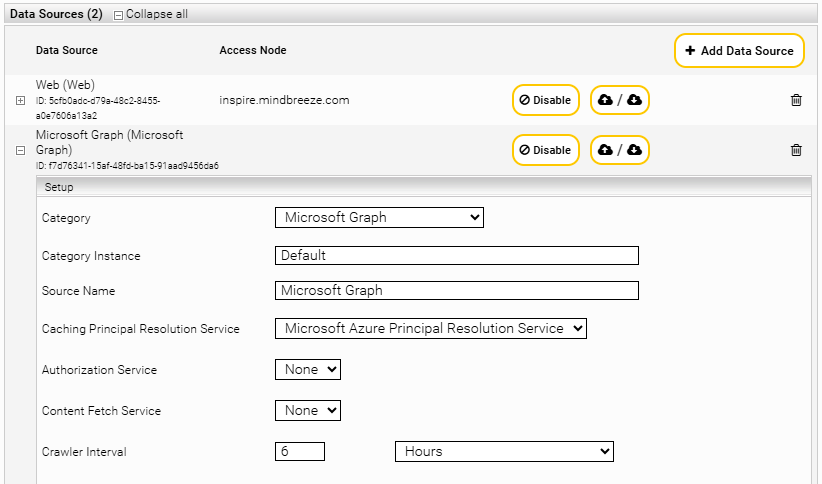Image resolution: width=822 pixels, height=484 pixels.
Task: Open the Category dropdown
Action: 379,217
